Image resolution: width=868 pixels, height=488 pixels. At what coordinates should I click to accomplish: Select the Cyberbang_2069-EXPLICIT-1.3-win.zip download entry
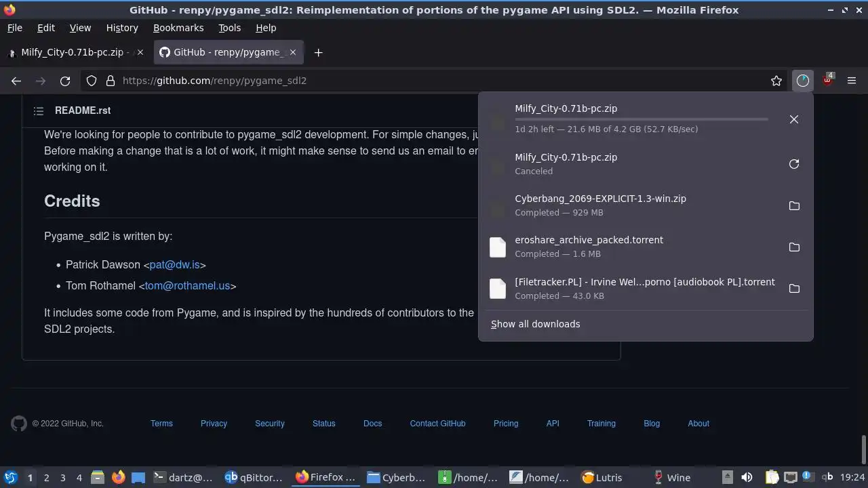click(646, 205)
